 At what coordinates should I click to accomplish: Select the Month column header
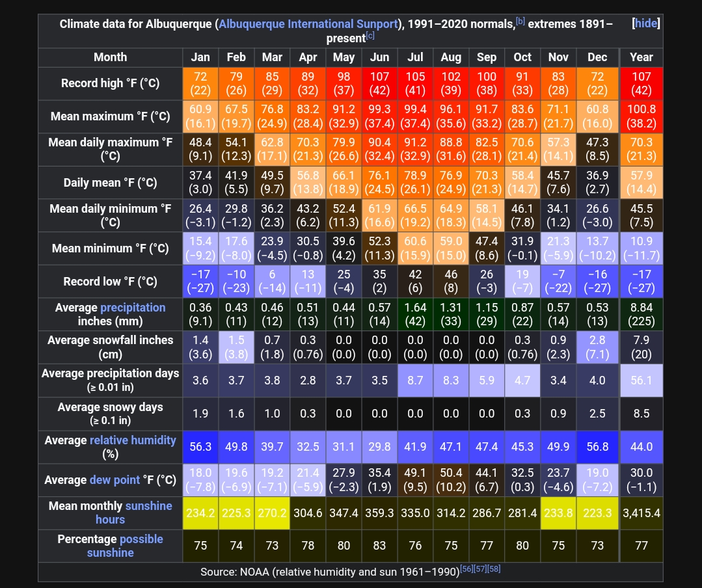point(110,57)
